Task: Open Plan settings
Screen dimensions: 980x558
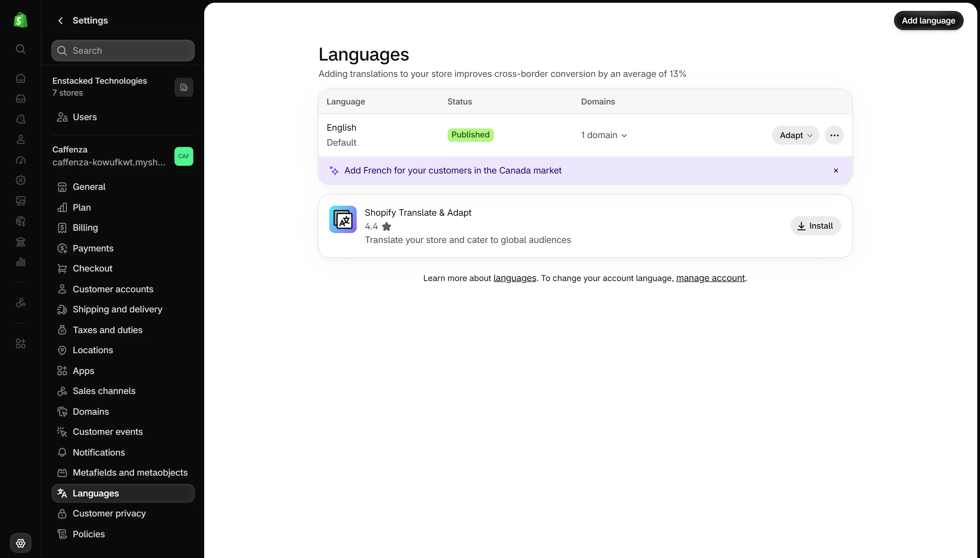Action: click(x=123, y=207)
